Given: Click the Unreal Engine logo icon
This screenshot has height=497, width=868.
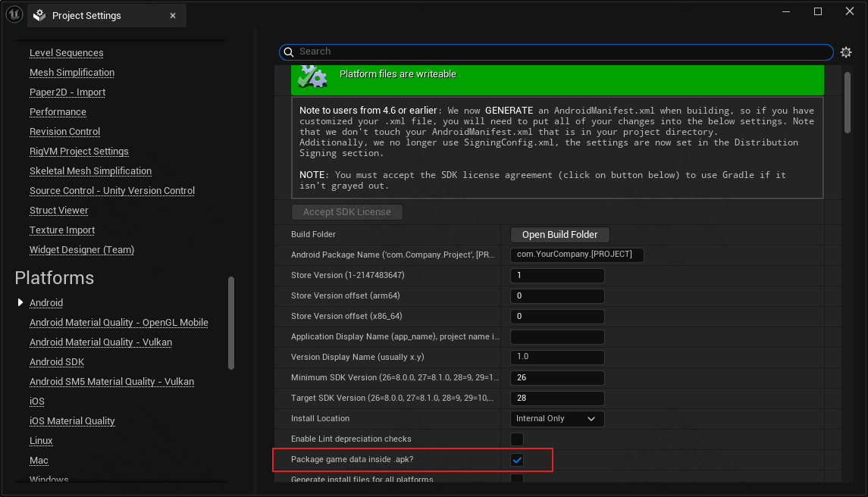Looking at the screenshot, I should tap(14, 14).
